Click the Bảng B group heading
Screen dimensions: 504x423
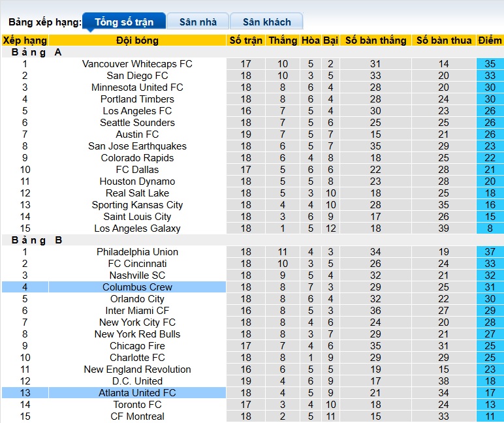(x=37, y=240)
